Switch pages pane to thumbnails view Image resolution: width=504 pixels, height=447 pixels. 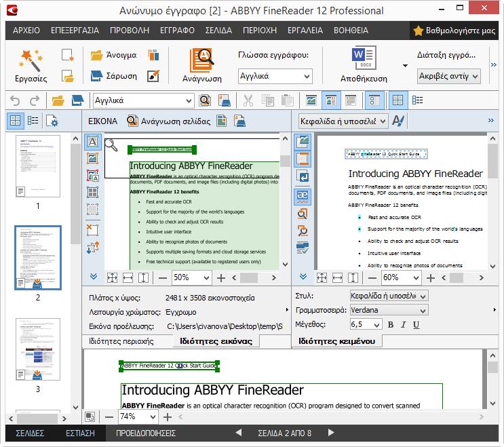click(15, 121)
